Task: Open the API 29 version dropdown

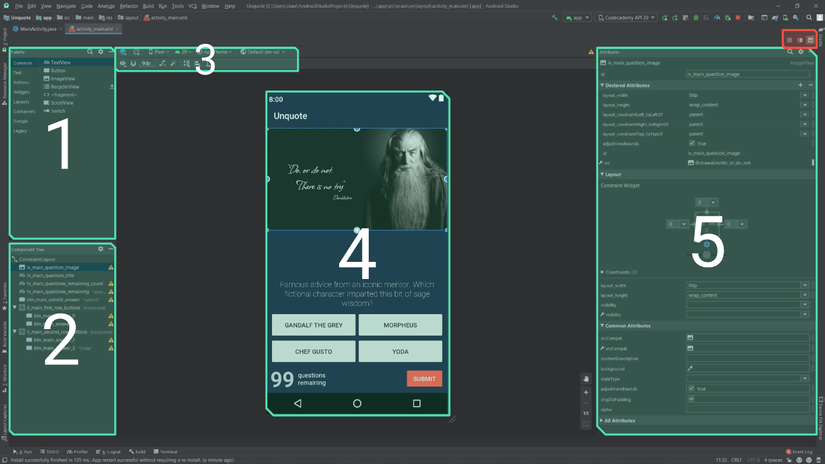Action: coord(183,52)
